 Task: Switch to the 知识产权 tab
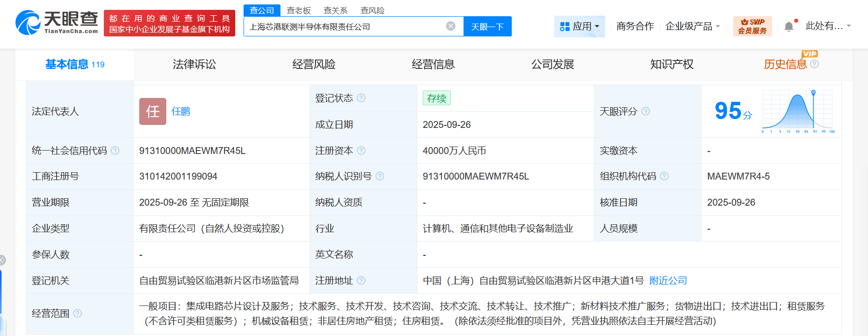pos(672,64)
